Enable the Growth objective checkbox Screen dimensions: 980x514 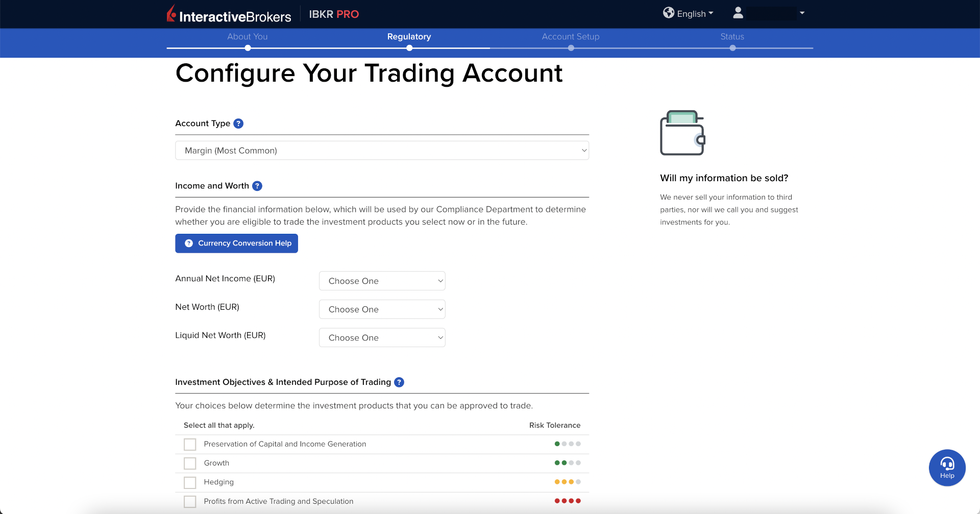[190, 463]
